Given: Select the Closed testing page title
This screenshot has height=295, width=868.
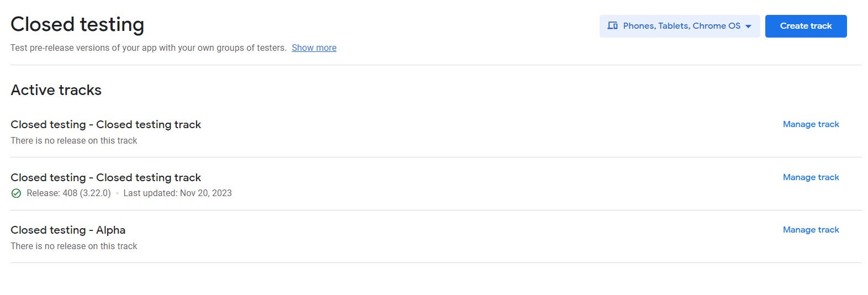Looking at the screenshot, I should click(x=77, y=24).
